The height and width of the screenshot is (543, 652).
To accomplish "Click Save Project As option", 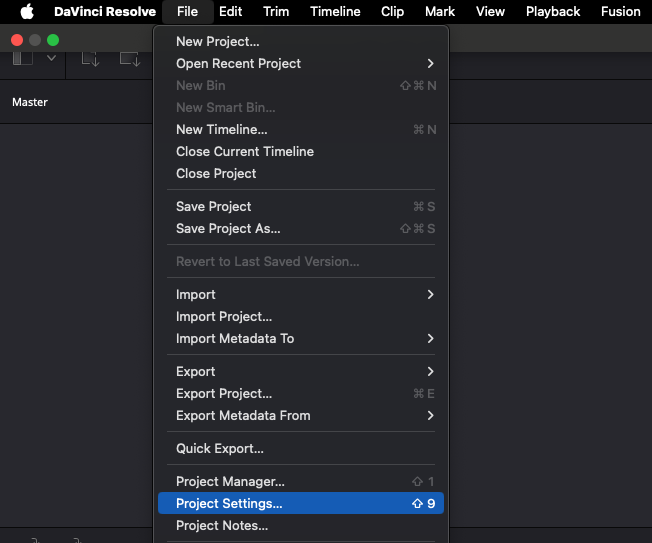I will pos(228,228).
